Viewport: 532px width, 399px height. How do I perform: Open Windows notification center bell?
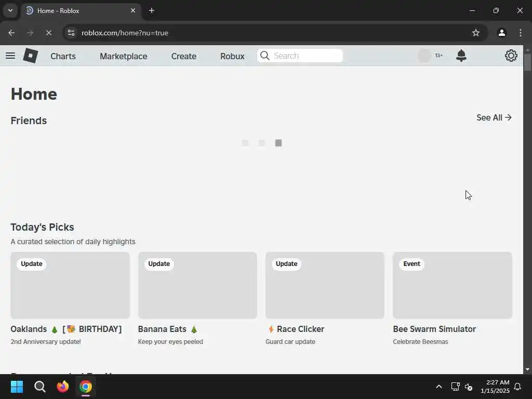click(518, 387)
